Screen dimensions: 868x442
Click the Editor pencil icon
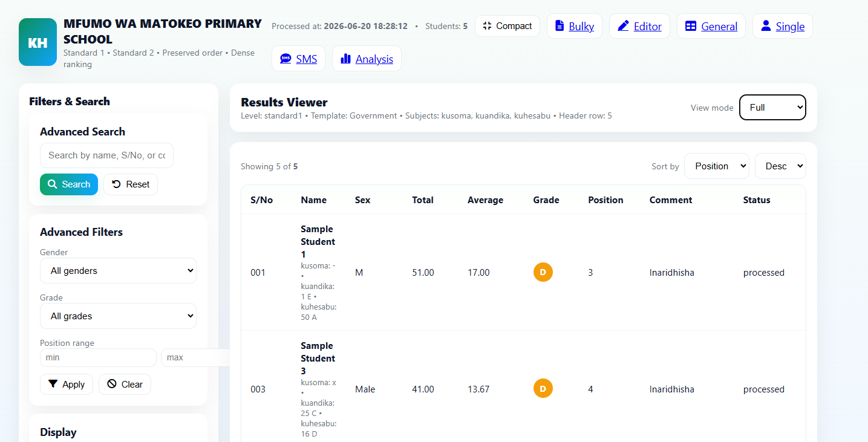tap(623, 26)
